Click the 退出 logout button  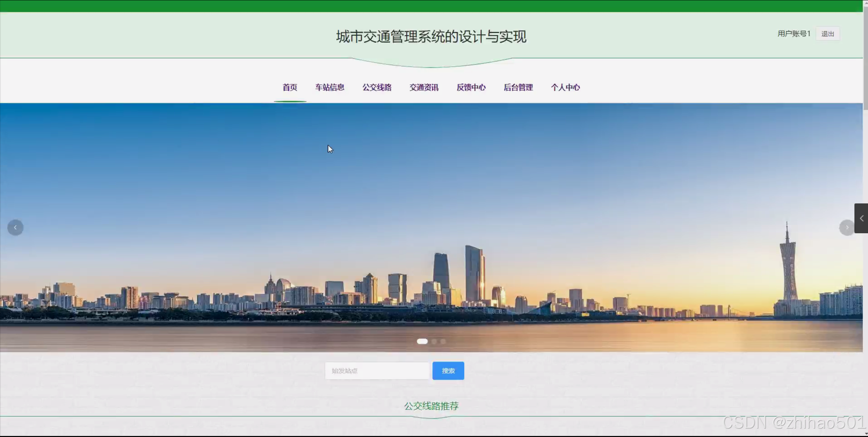pyautogui.click(x=827, y=34)
